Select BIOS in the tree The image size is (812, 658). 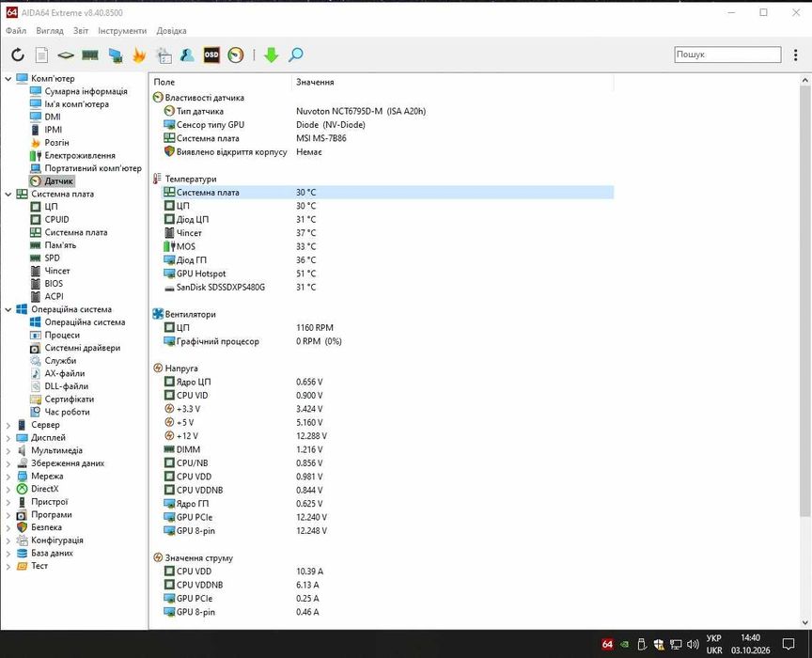pyautogui.click(x=54, y=284)
